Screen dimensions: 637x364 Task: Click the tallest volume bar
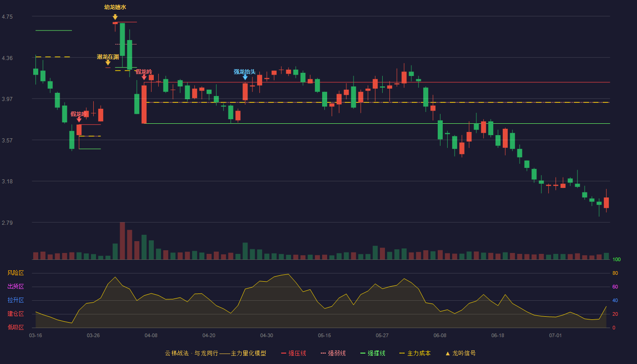pyautogui.click(x=122, y=241)
